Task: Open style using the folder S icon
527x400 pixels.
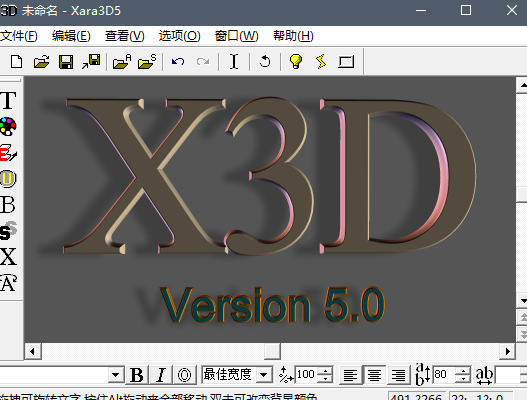Action: pos(147,62)
